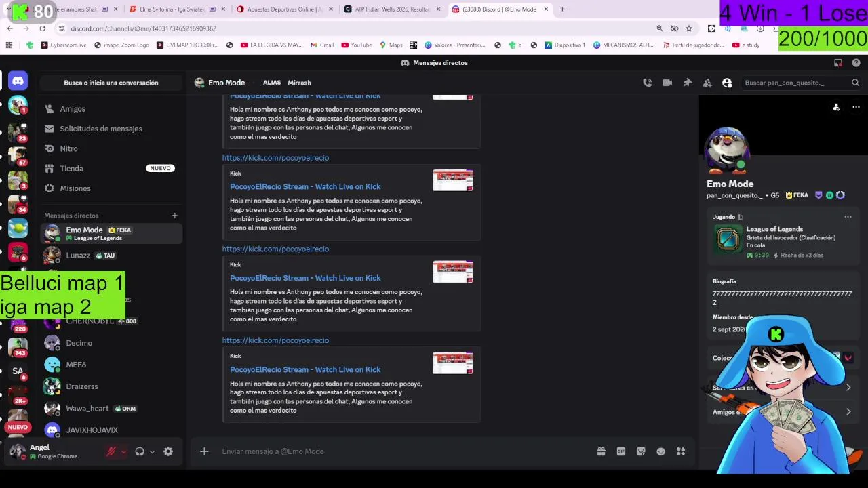This screenshot has width=868, height=488.
Task: Open the sticker picker
Action: coord(641,451)
